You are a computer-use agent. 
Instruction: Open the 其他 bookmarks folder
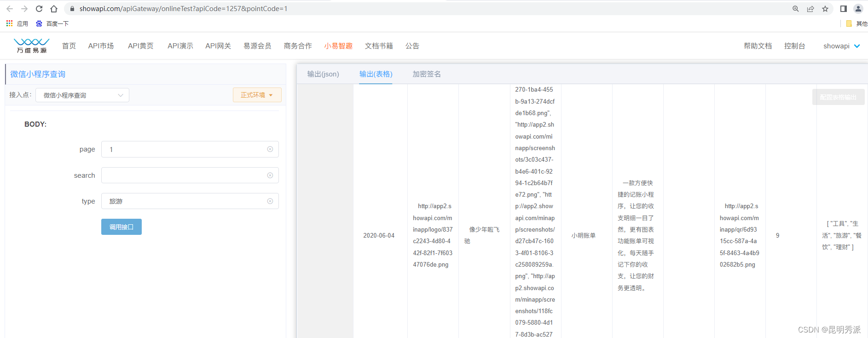856,23
